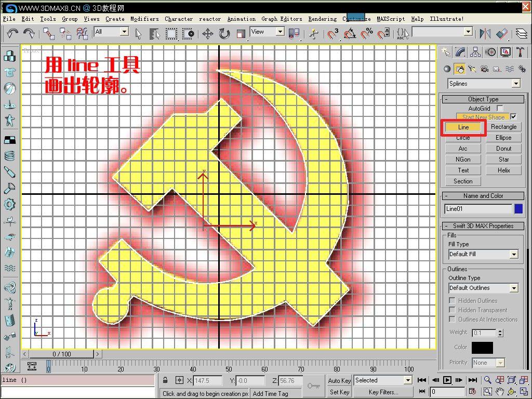Screen dimensions: 532x399
Task: Toggle the Auto Key button
Action: [x=339, y=380]
